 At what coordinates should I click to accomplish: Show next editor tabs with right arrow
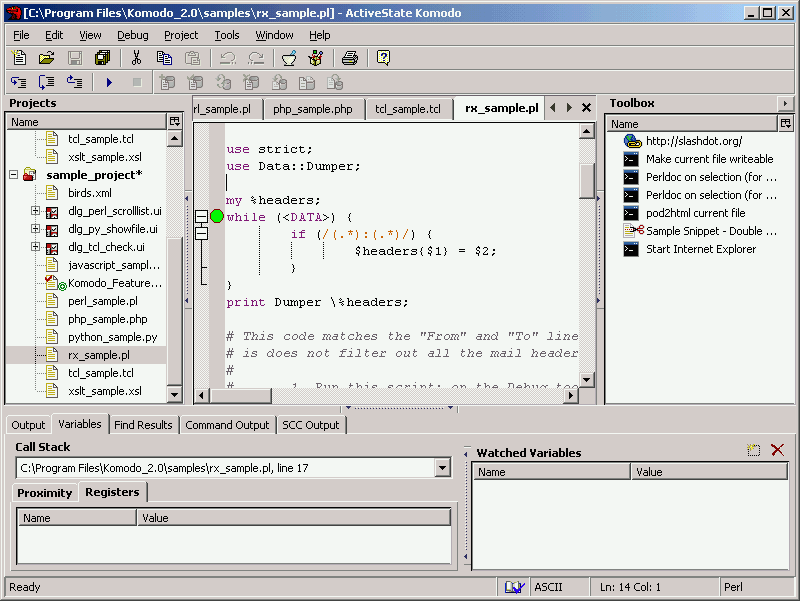[x=569, y=108]
